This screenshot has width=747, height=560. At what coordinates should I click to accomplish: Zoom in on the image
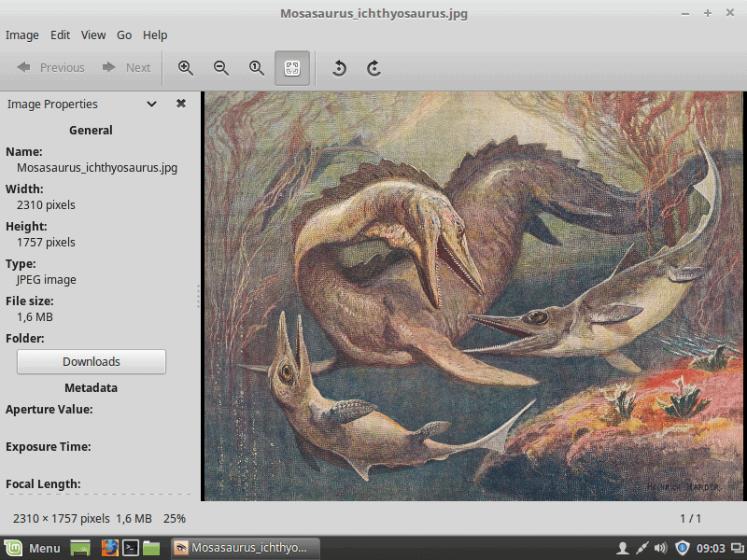pyautogui.click(x=186, y=67)
